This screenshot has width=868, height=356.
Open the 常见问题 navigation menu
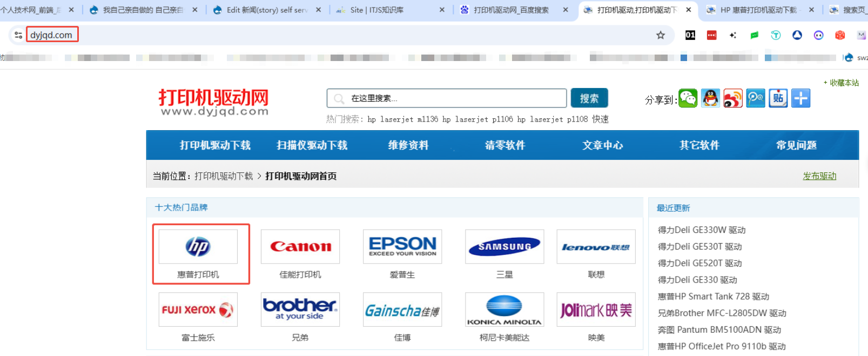(796, 145)
